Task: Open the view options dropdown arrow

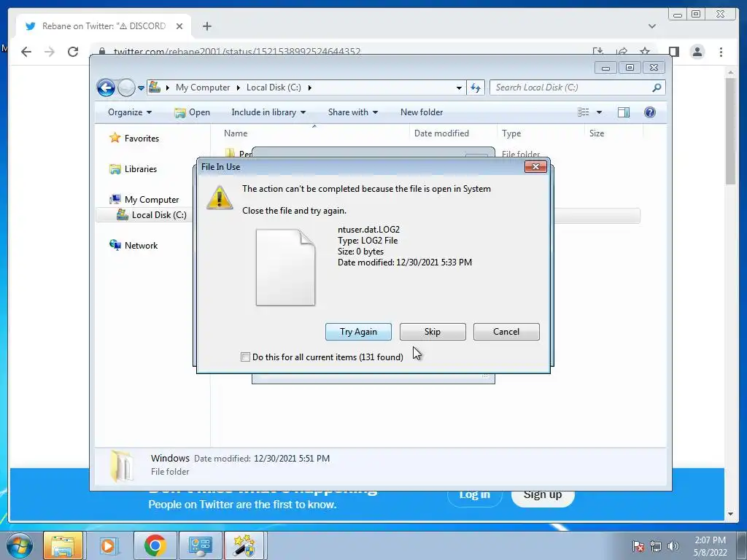Action: click(599, 112)
